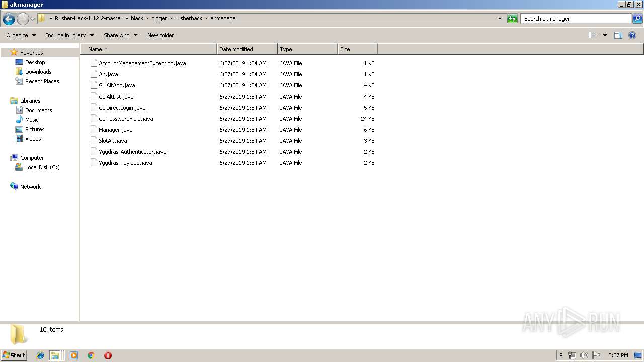644x362 pixels.
Task: Click the YggdrasilPayload.java file name
Action: coord(125,163)
